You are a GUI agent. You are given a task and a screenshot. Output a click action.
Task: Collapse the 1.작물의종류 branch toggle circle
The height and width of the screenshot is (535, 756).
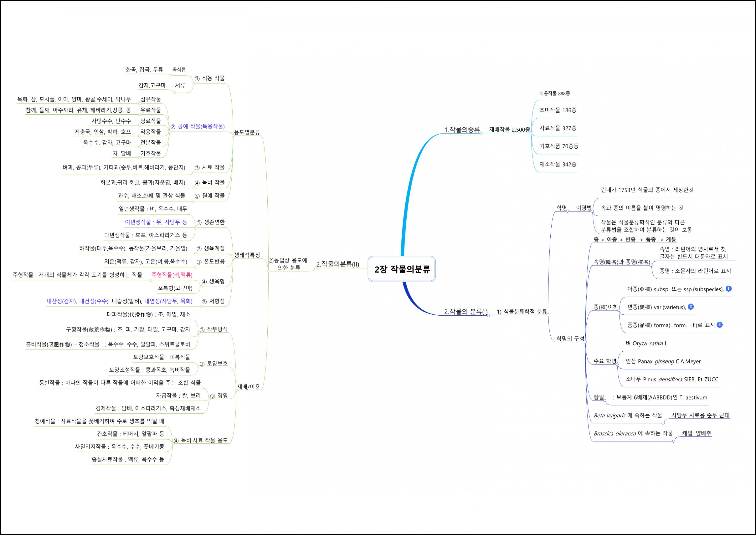click(481, 133)
